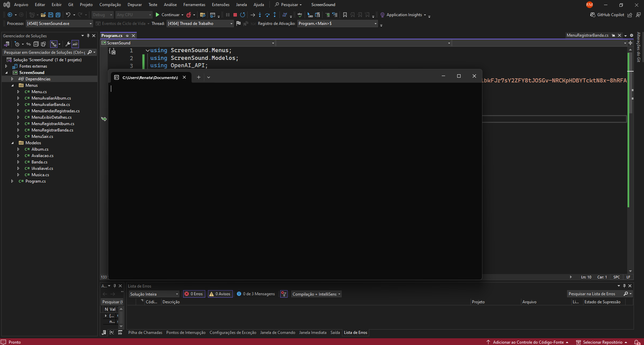644x345 pixels.
Task: Click the thread flag icon beside the Thread dropdown
Action: pos(239,24)
